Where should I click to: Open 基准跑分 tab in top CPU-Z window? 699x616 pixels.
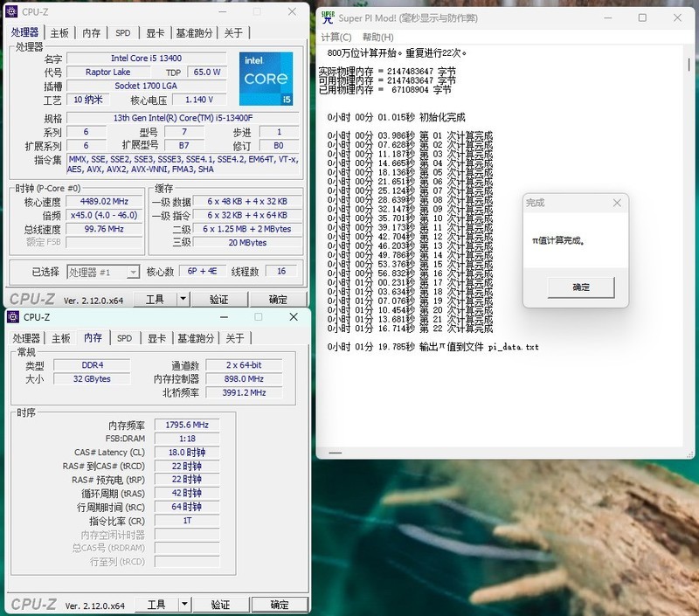(194, 33)
